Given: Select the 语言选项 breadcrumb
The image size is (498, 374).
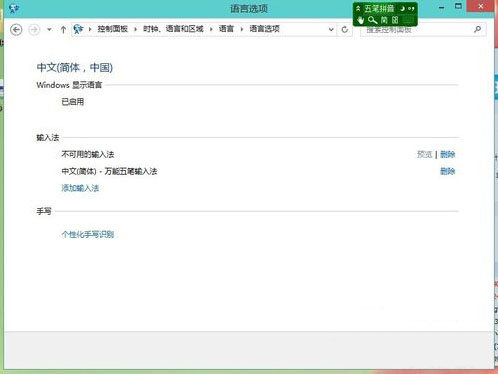Looking at the screenshot, I should [x=264, y=29].
